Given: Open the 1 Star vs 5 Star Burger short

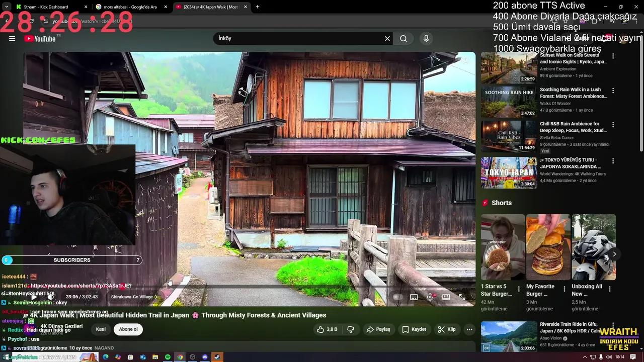Looking at the screenshot, I should point(503,247).
